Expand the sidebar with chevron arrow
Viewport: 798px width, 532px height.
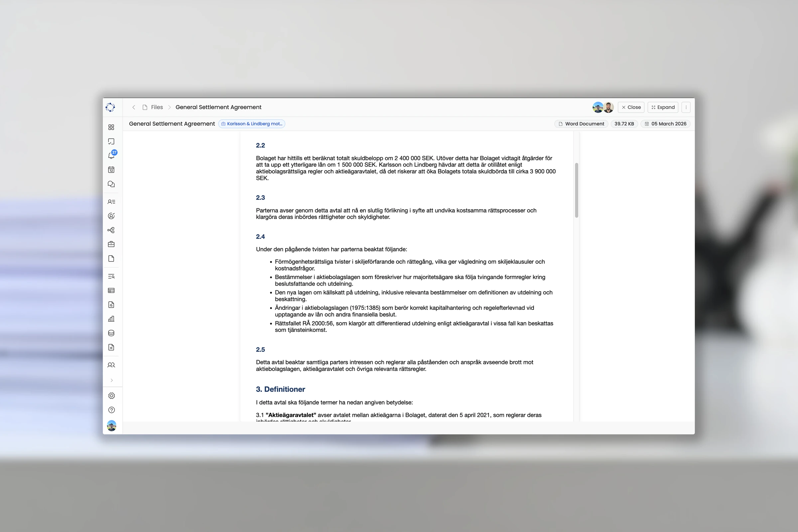coord(112,380)
